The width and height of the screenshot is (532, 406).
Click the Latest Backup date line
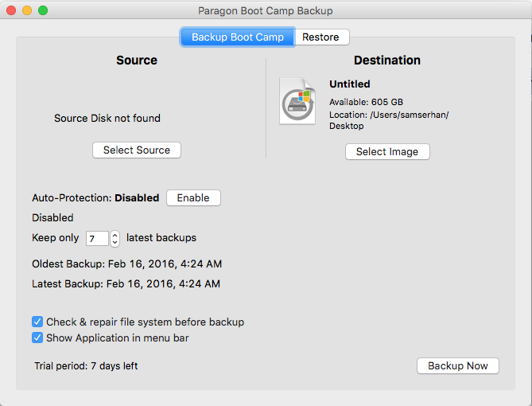[x=126, y=283]
